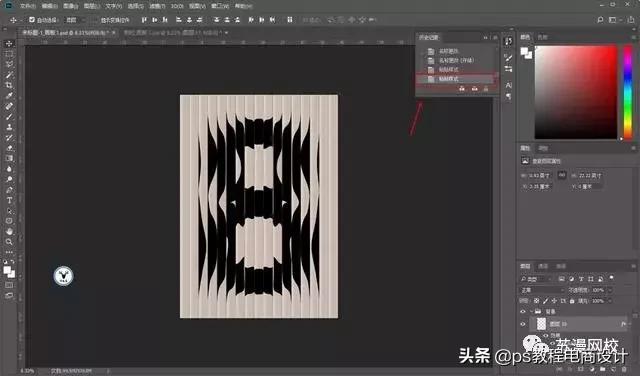The width and height of the screenshot is (640, 376).
Task: Open the Fill dropdown arrow
Action: (x=610, y=301)
